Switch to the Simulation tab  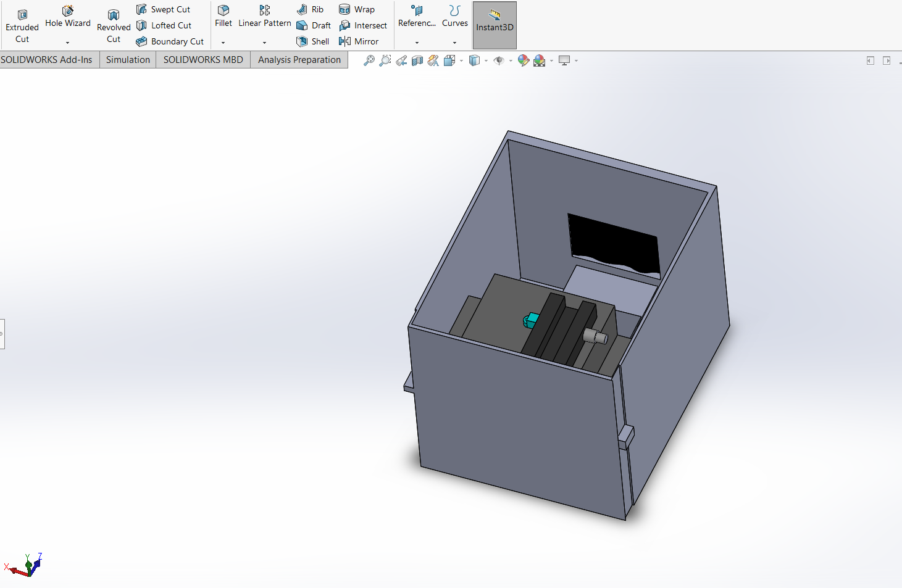tap(128, 60)
